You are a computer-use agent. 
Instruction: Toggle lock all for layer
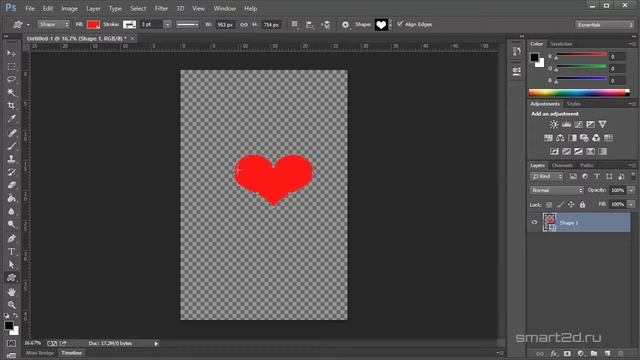click(582, 204)
